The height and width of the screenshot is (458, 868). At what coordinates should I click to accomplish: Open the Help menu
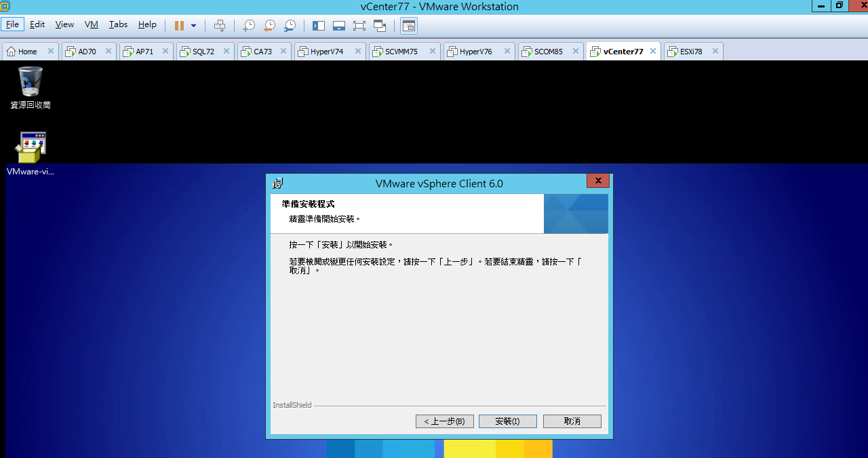coord(147,24)
